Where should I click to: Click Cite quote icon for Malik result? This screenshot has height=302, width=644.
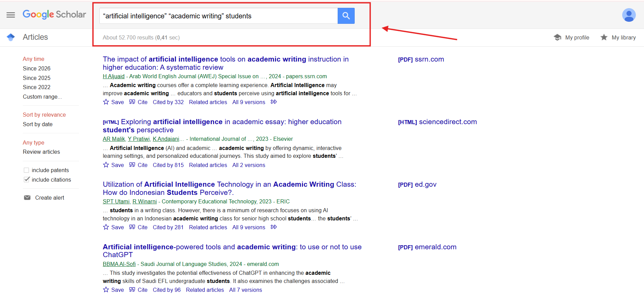(x=132, y=165)
